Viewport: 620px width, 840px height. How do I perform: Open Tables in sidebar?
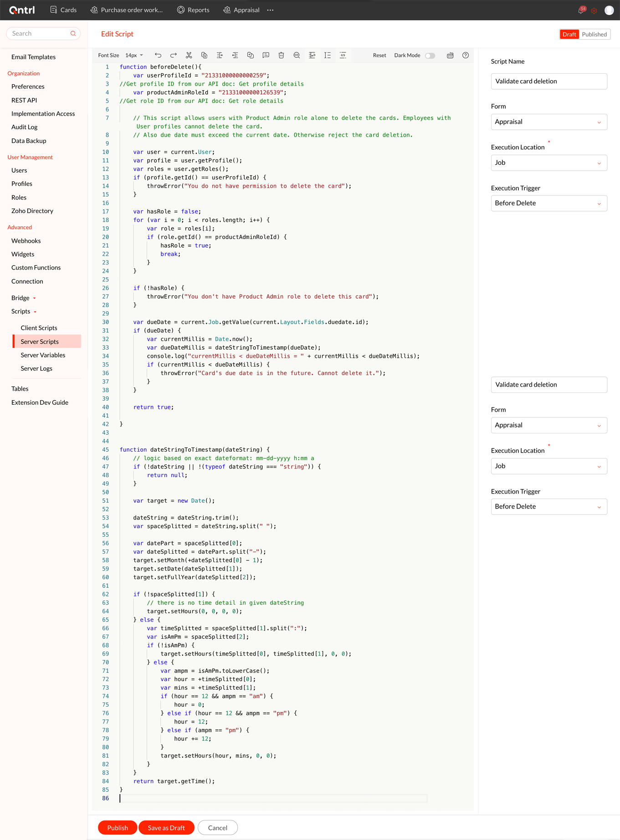[20, 389]
